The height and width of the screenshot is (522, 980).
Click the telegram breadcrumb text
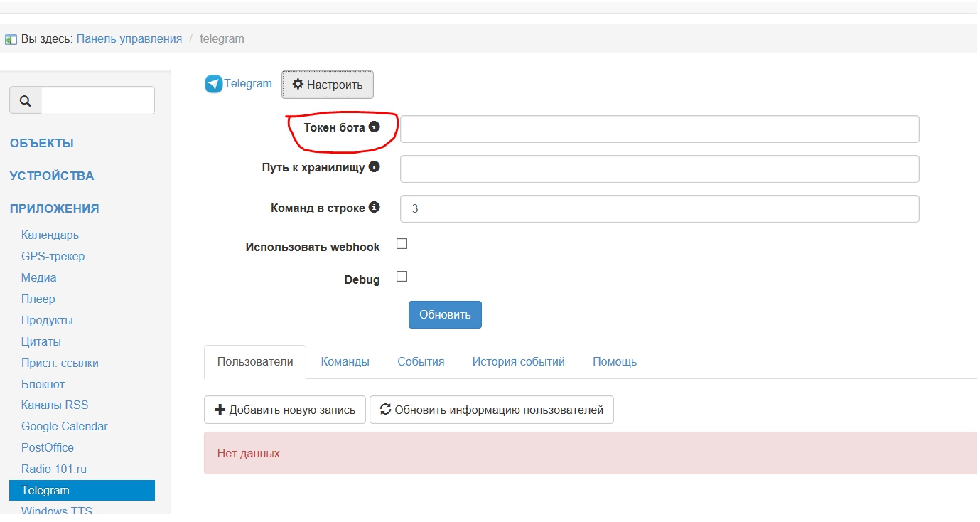(222, 39)
